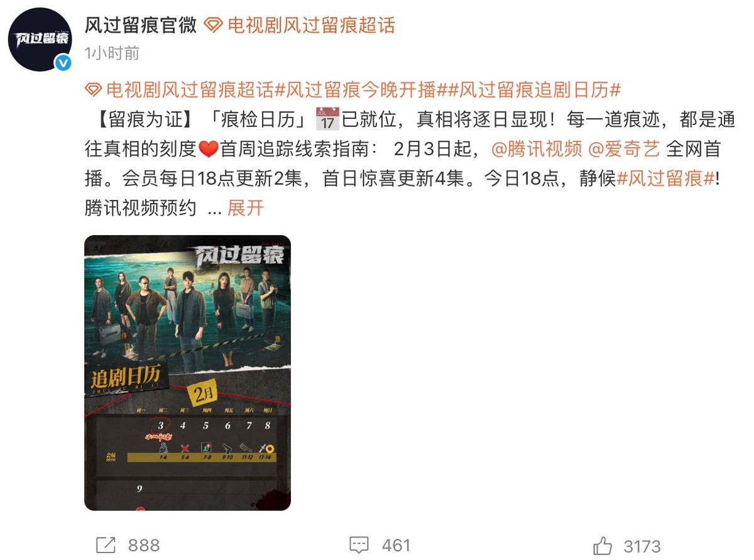The image size is (754, 560).
Task: Click the blue verified badge on avatar
Action: [x=62, y=63]
